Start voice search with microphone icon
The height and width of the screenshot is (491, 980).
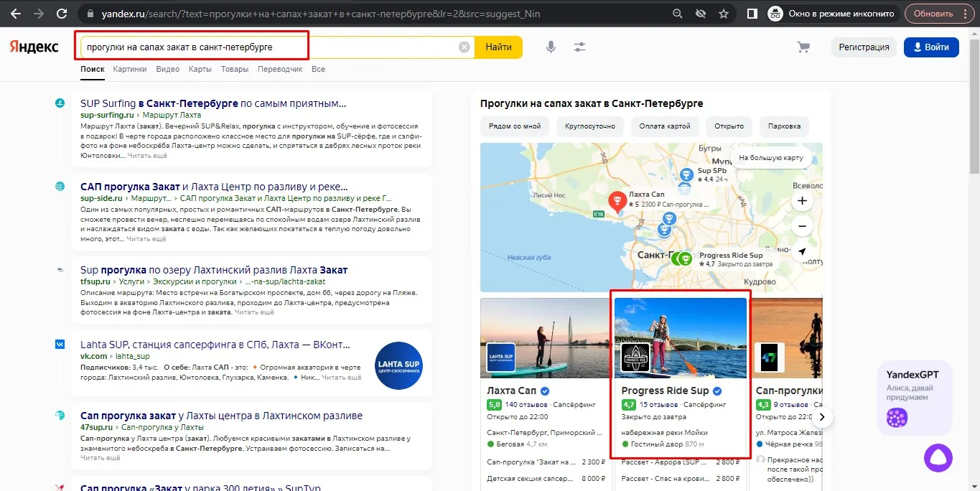[551, 47]
